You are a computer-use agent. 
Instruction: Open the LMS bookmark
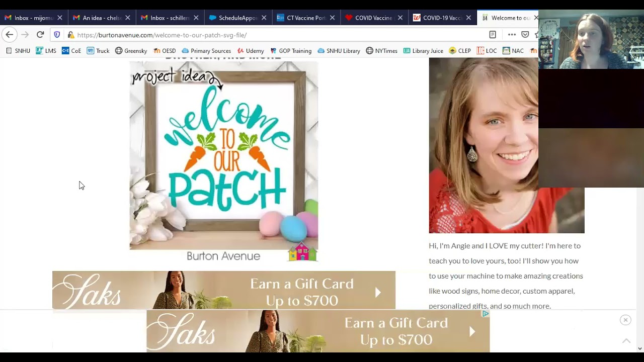pyautogui.click(x=46, y=51)
